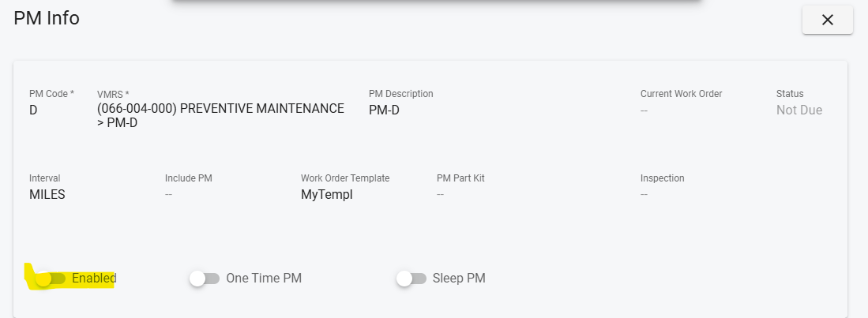Click the One Time PM label text
Viewport: 868px width, 318px height.
[264, 279]
